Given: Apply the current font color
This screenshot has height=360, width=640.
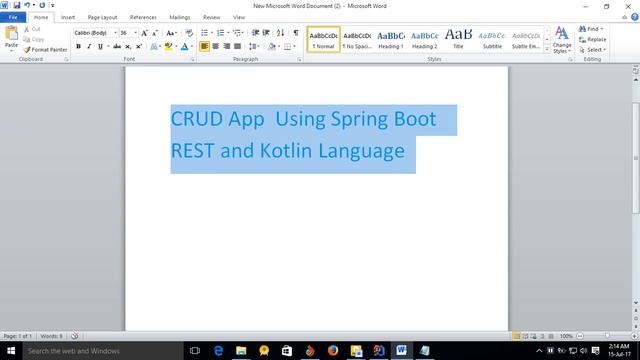Looking at the screenshot, I should point(184,47).
